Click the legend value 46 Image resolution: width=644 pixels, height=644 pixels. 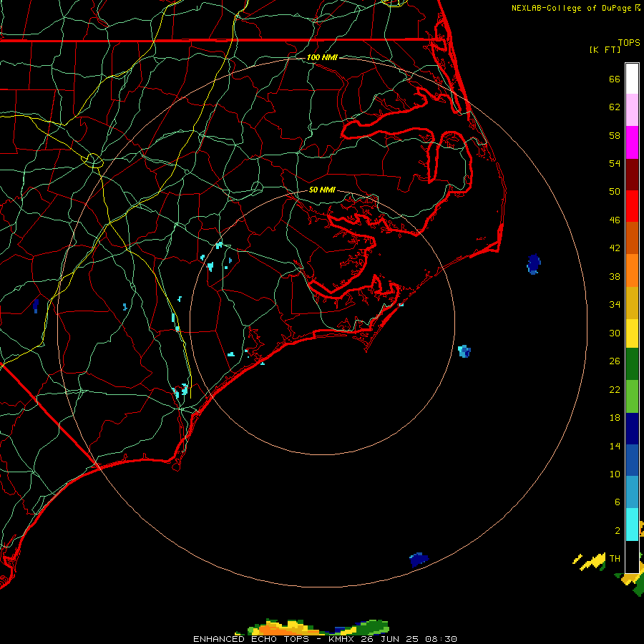click(615, 220)
